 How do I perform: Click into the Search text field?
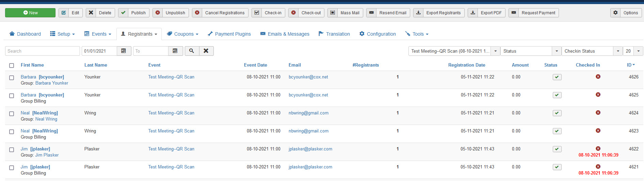[x=43, y=51]
